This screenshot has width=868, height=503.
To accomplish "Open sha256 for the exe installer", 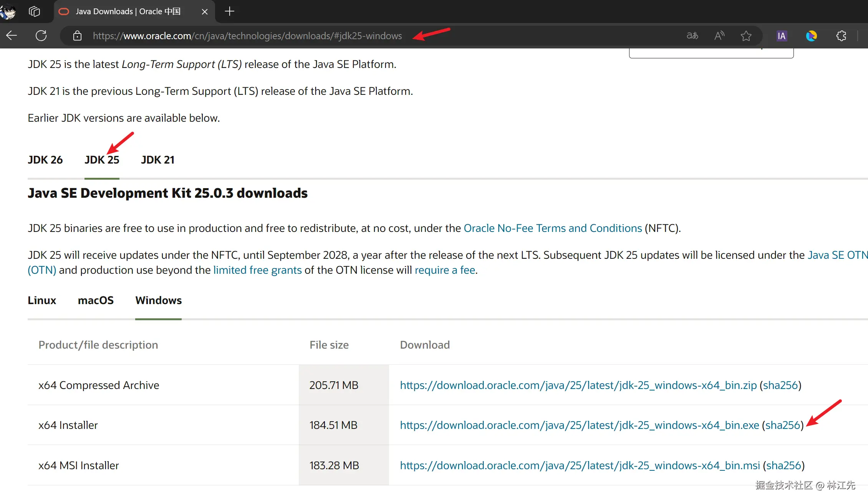I will click(x=783, y=425).
